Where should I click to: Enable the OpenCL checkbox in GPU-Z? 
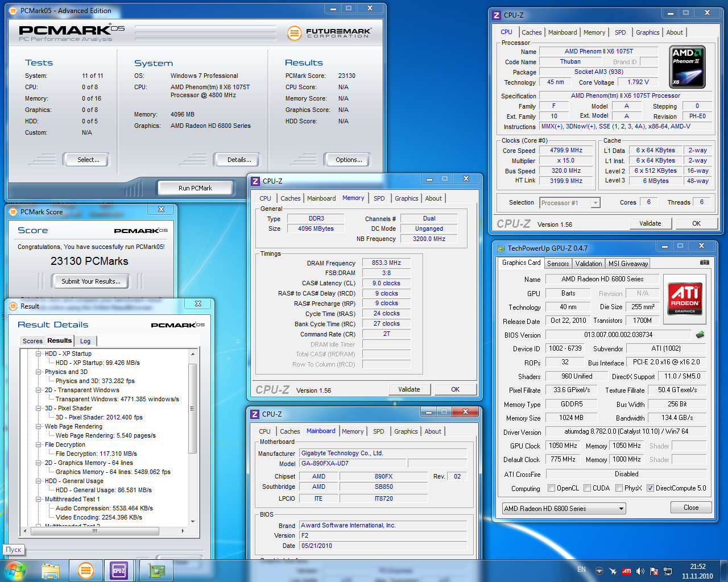click(x=551, y=488)
